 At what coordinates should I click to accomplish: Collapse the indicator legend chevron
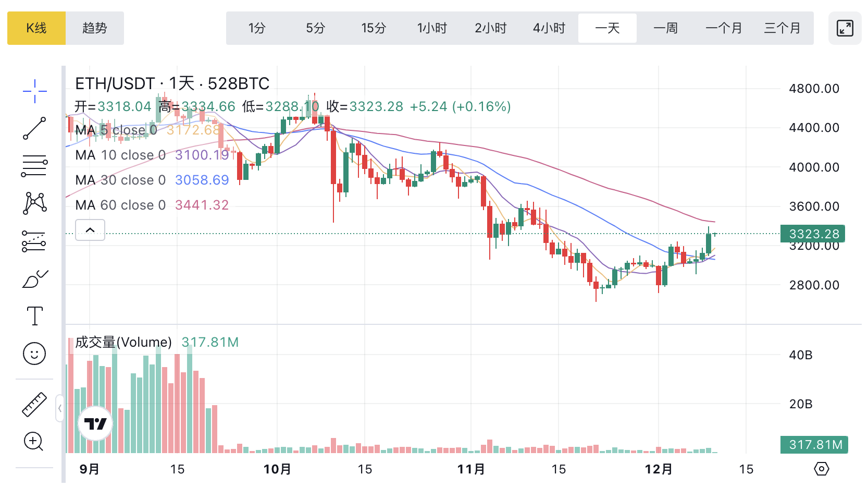90,230
